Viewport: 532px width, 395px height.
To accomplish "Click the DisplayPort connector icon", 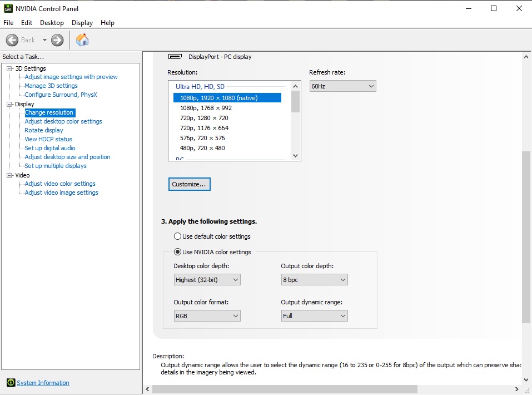I will point(175,56).
